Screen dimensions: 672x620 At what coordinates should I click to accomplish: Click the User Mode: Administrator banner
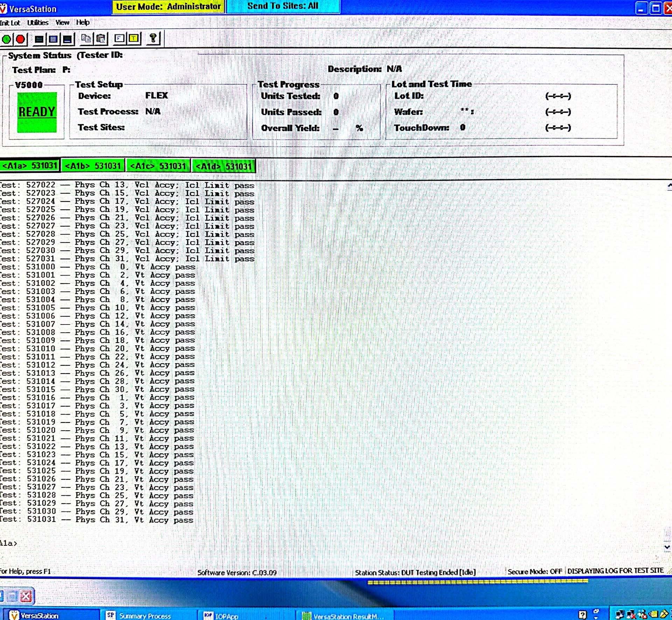[168, 7]
